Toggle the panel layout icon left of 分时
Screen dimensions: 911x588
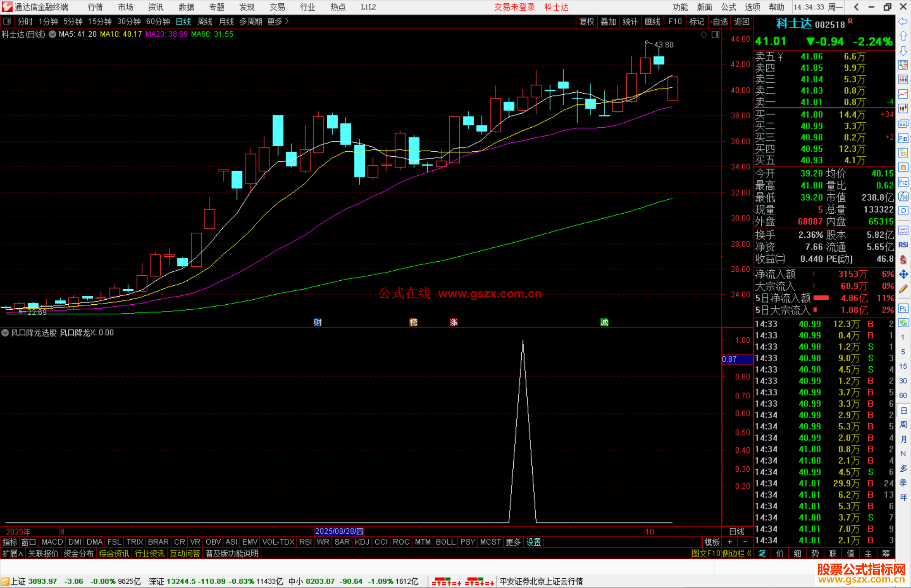point(7,21)
